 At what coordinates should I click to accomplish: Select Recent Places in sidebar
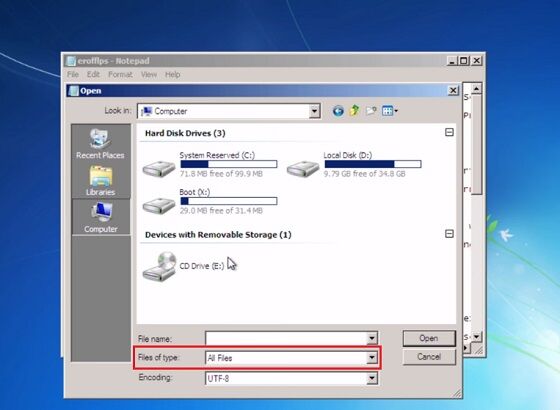[x=100, y=144]
